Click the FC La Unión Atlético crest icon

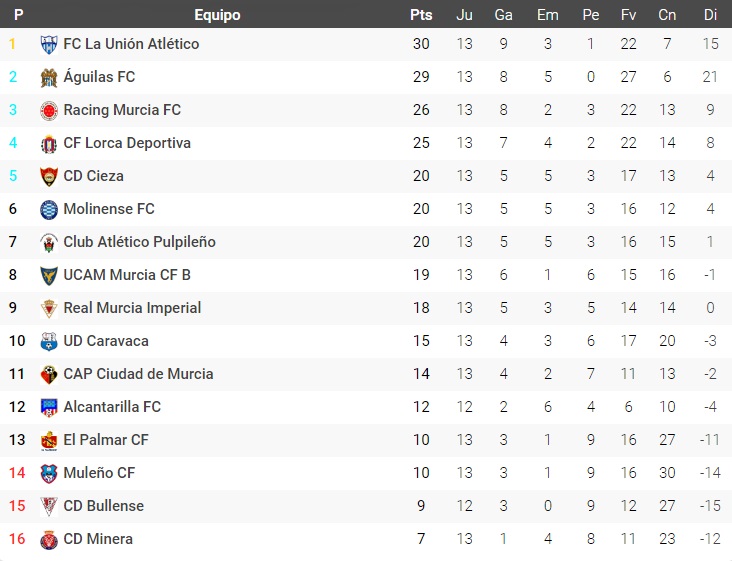point(49,44)
